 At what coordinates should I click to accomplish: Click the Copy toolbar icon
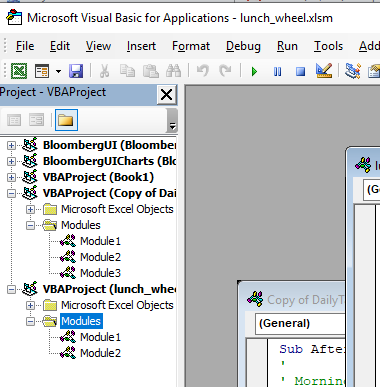(127, 71)
